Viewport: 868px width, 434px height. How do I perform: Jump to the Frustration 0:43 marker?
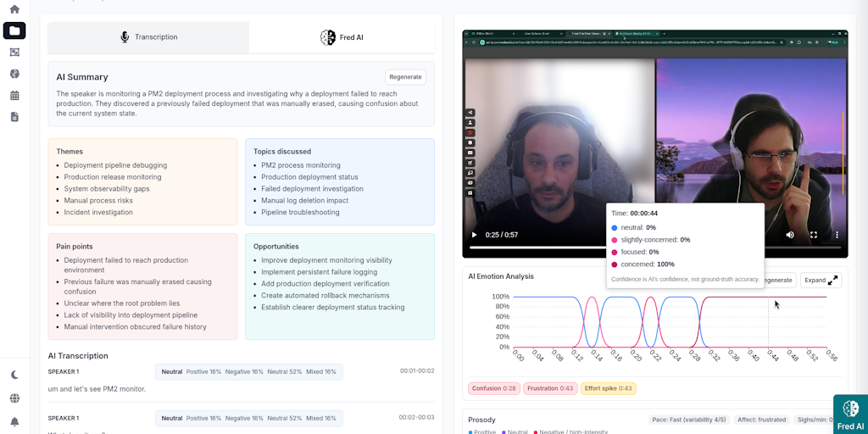click(550, 388)
